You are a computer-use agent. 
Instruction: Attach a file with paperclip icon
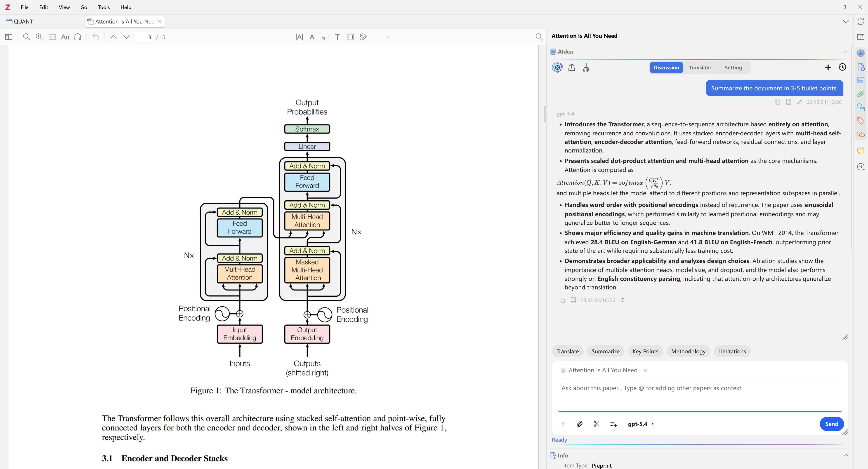coord(580,424)
